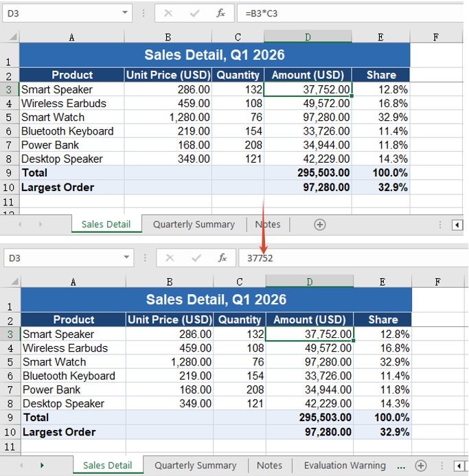469x476 pixels.
Task: Select row 5 header in top spreadsheet
Action: tap(9, 117)
